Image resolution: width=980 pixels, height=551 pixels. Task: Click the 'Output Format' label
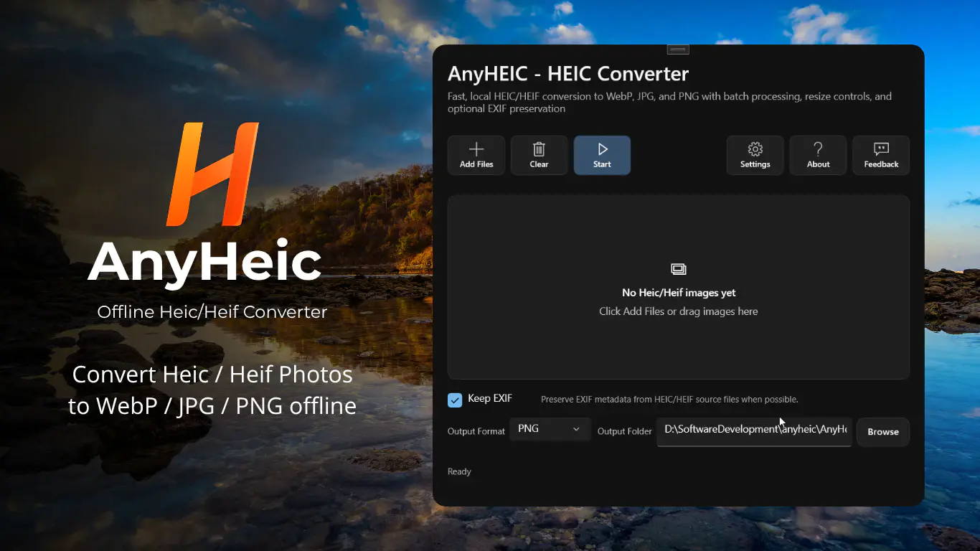coord(476,431)
